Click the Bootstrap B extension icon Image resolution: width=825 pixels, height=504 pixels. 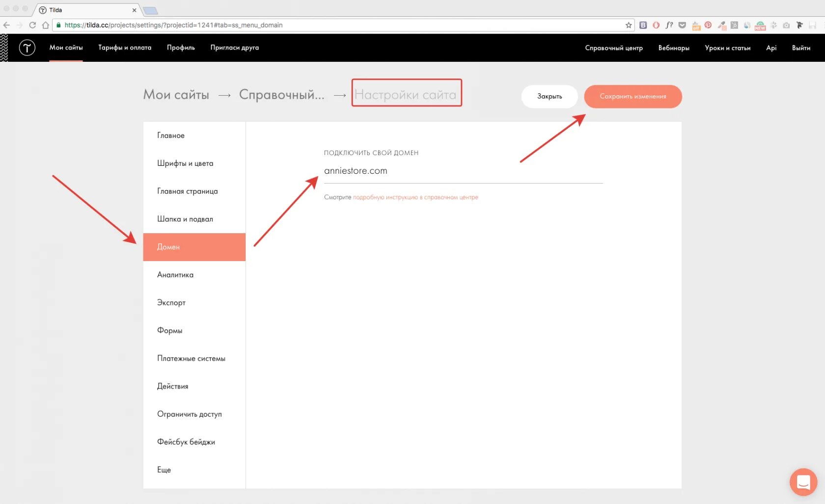pyautogui.click(x=643, y=25)
